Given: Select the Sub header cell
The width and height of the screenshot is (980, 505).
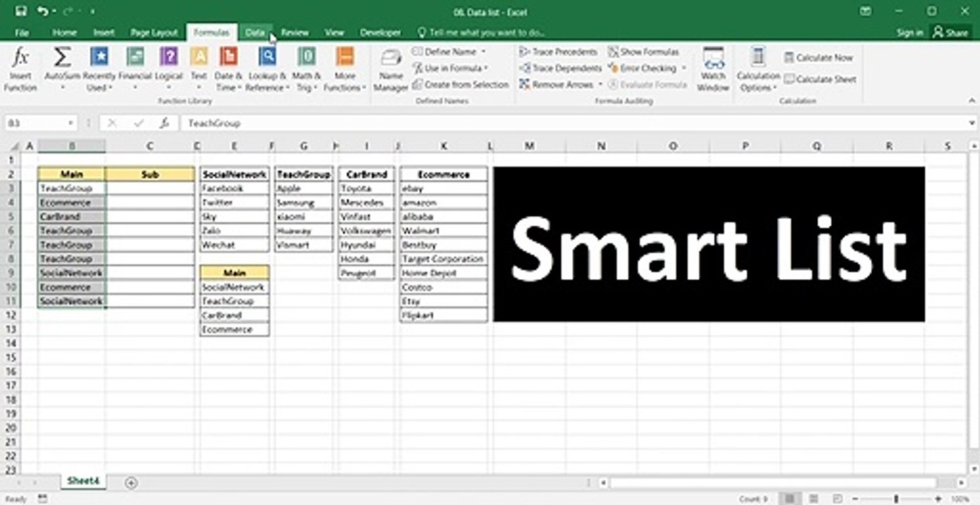Looking at the screenshot, I should click(x=150, y=174).
